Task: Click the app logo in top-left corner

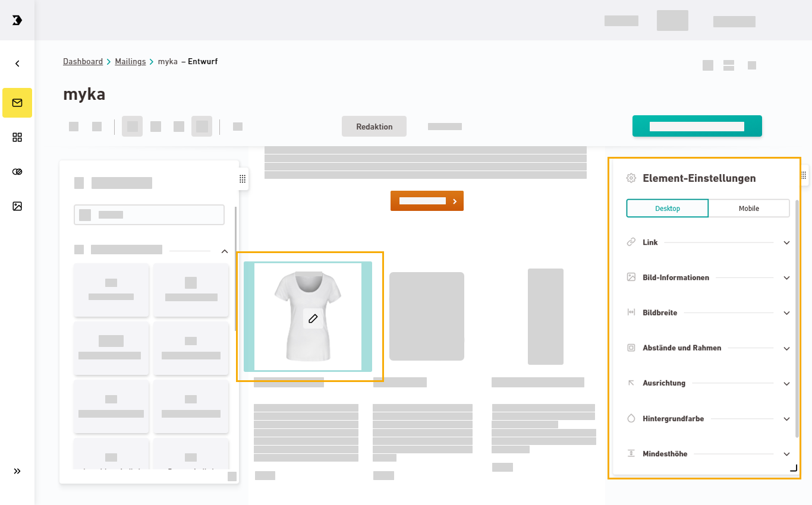Action: point(17,20)
